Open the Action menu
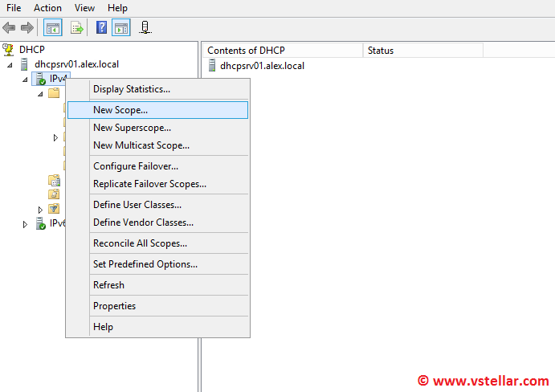 (x=47, y=8)
